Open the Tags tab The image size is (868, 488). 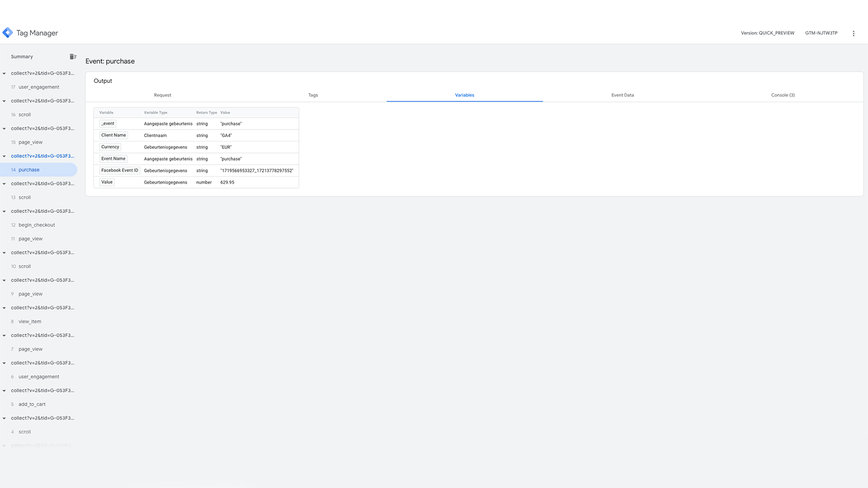[313, 95]
